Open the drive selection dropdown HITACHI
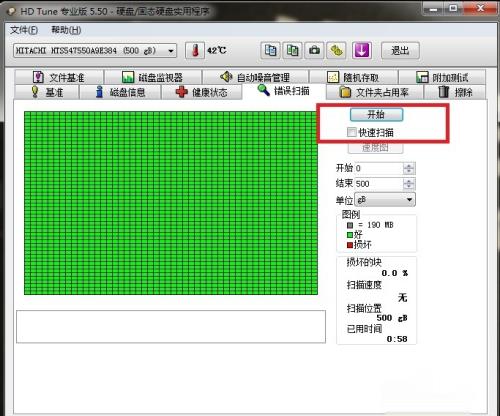This screenshot has width=500, height=416. coord(95,51)
